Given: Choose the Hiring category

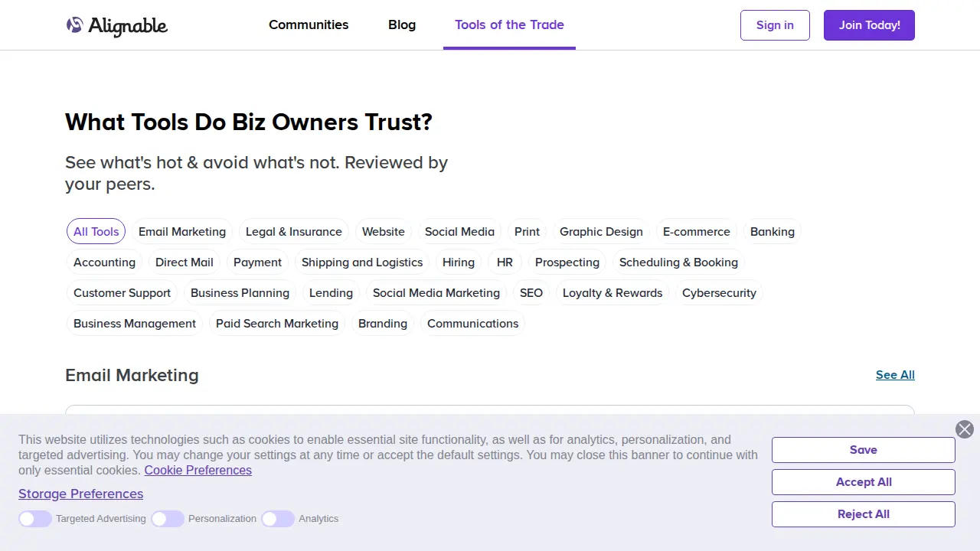Looking at the screenshot, I should [459, 262].
